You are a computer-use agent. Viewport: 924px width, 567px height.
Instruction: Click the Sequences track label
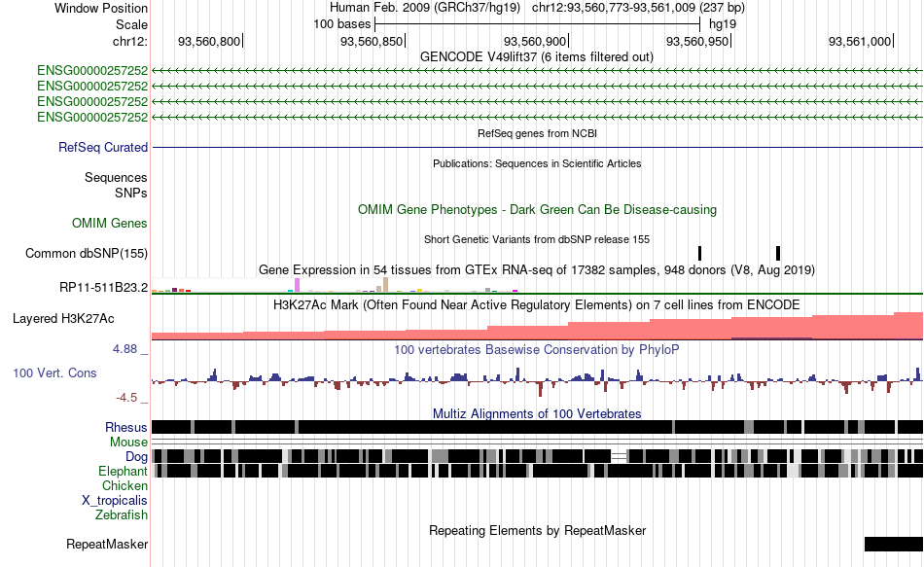point(116,177)
